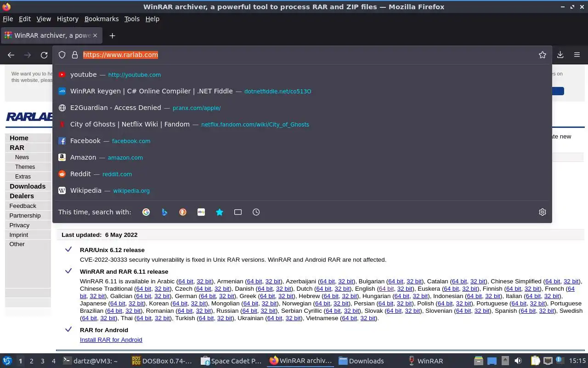
Task: Search history using the clock icon
Action: tap(256, 212)
